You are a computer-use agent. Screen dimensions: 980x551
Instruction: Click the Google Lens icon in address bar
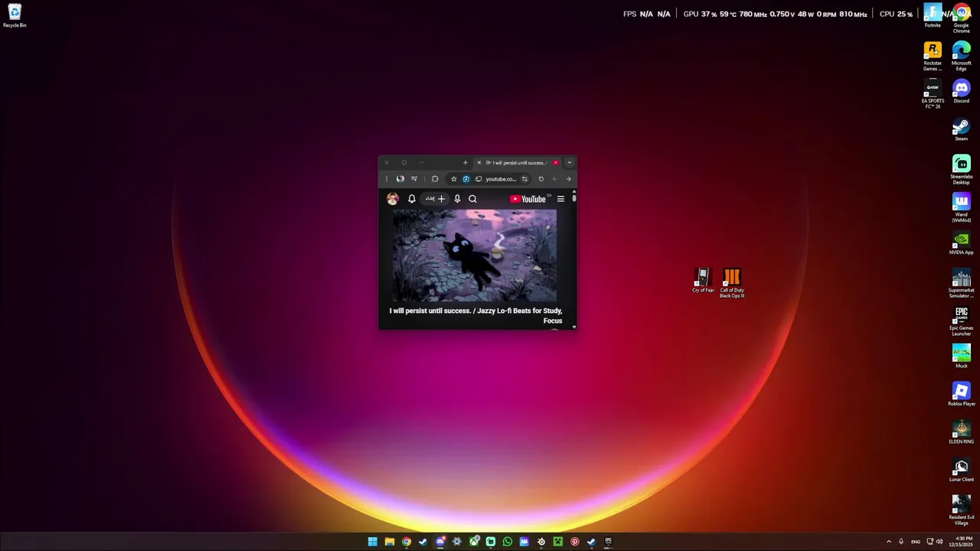[465, 179]
